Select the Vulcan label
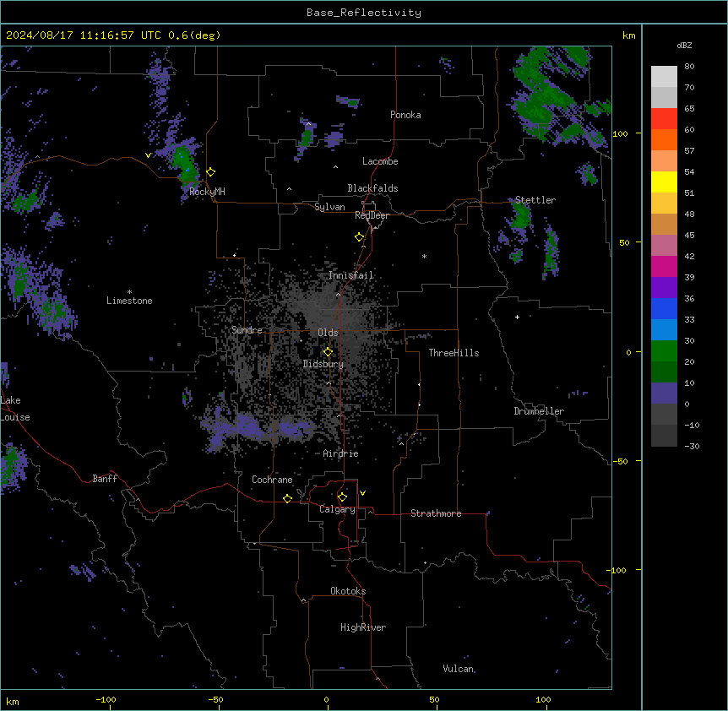This screenshot has height=711, width=728. point(458,669)
